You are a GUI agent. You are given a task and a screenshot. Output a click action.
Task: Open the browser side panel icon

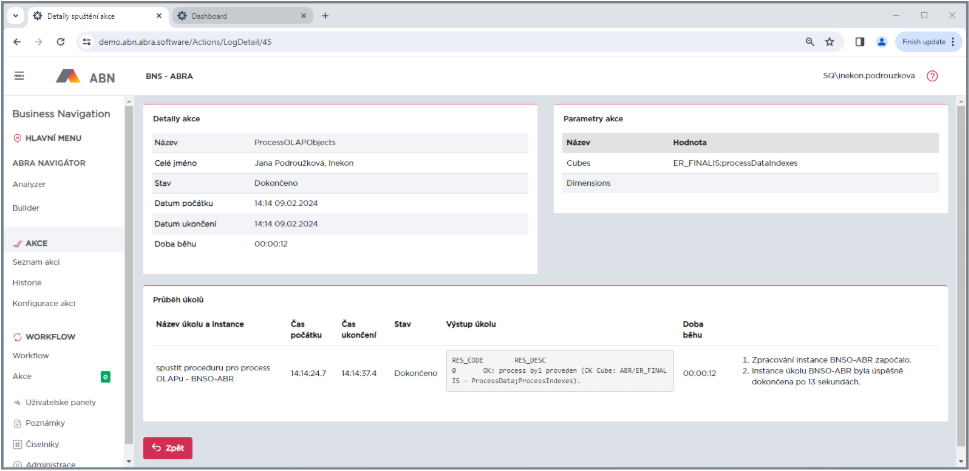click(x=860, y=42)
